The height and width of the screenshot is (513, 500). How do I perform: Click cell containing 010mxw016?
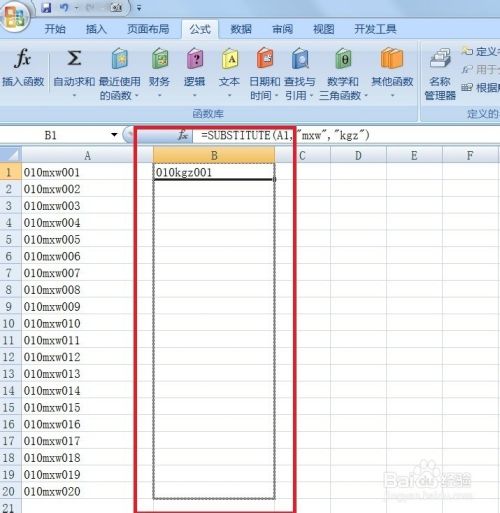point(87,424)
